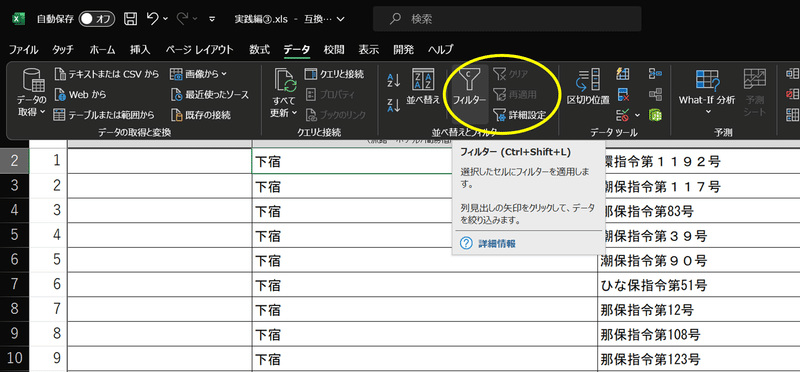Open the Redo history dropdown arrow
Image resolution: width=800 pixels, height=372 pixels.
pos(196,19)
